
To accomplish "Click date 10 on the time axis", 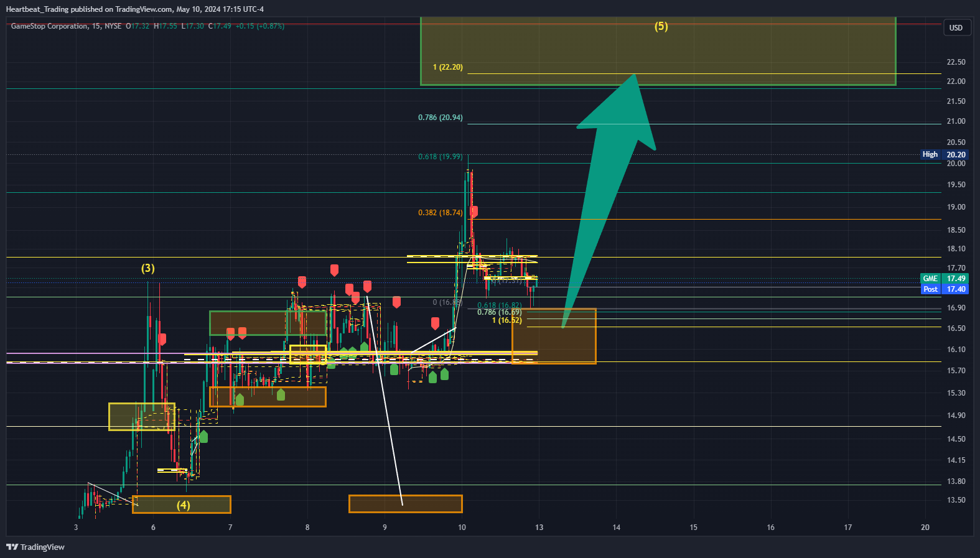I will pos(462,528).
